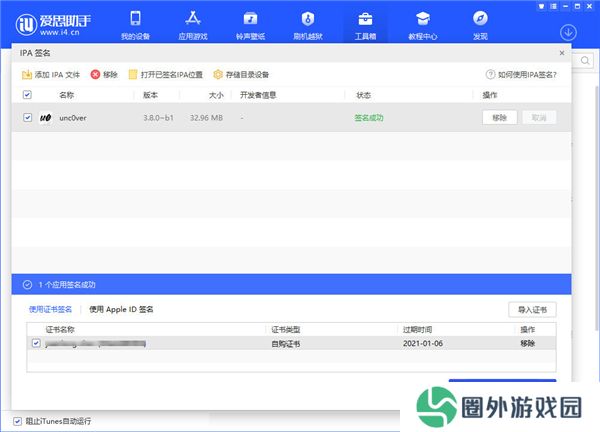This screenshot has height=432, width=600.
Task: Click the unc0ver name text
Action: (x=73, y=118)
